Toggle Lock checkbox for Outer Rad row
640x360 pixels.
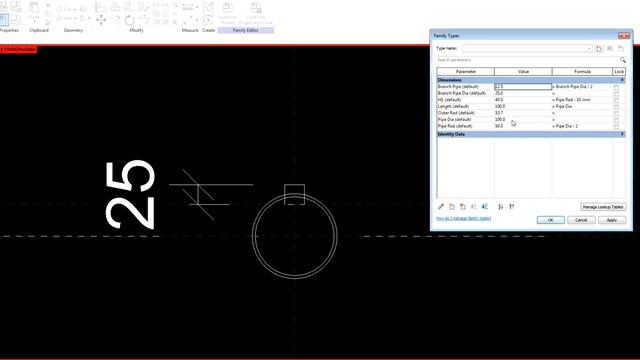click(616, 113)
